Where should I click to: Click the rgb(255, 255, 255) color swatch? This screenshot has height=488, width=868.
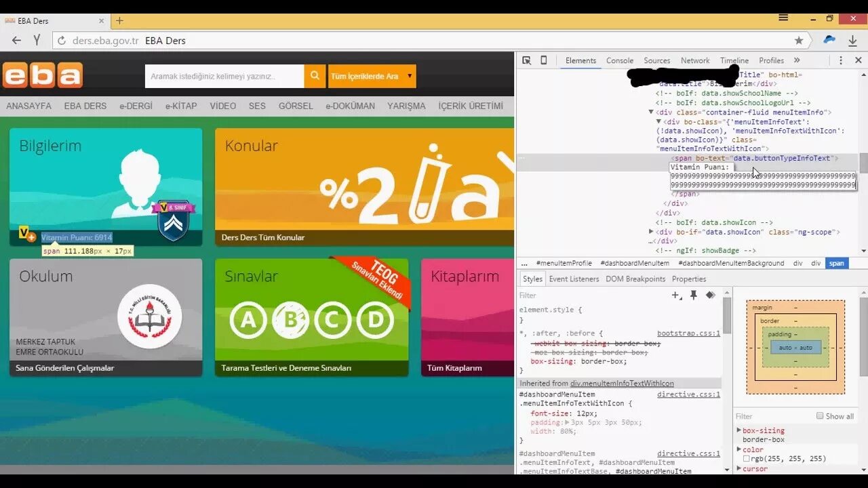747,459
